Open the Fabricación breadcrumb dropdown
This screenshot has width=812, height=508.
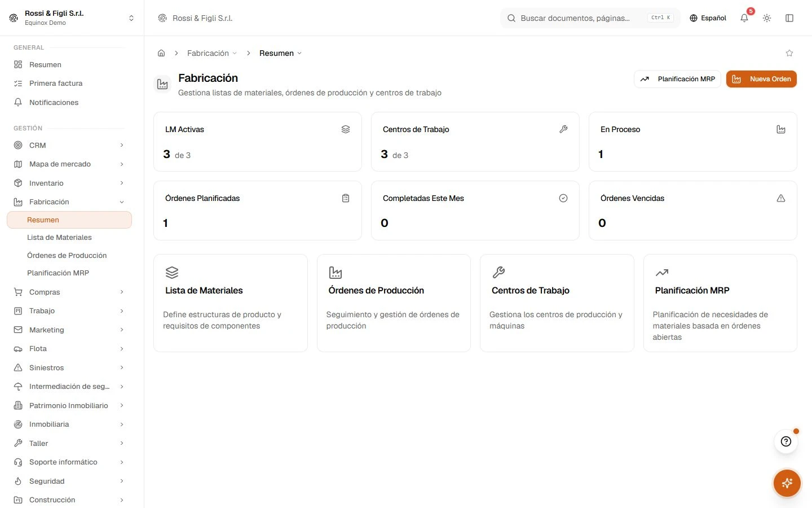pos(211,53)
